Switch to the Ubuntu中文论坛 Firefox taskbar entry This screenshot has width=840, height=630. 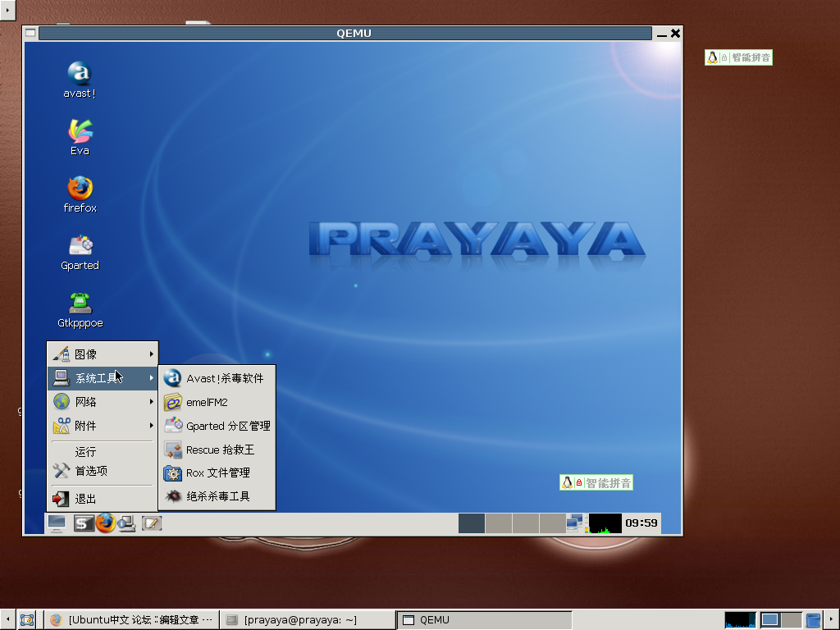[x=131, y=620]
